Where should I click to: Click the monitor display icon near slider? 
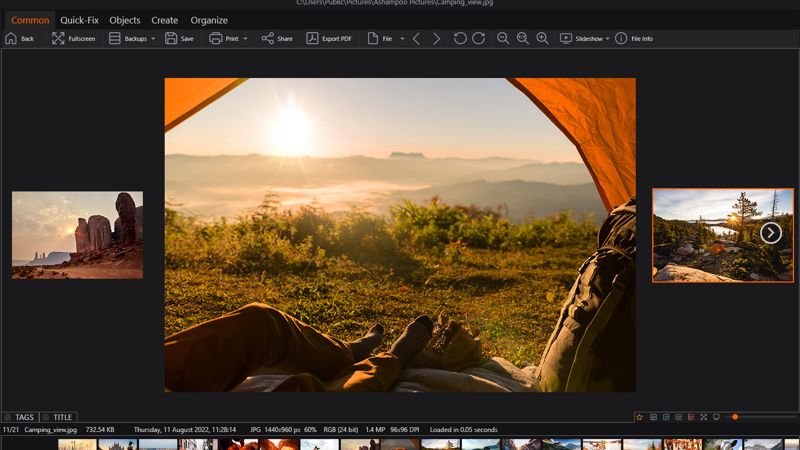pos(716,417)
